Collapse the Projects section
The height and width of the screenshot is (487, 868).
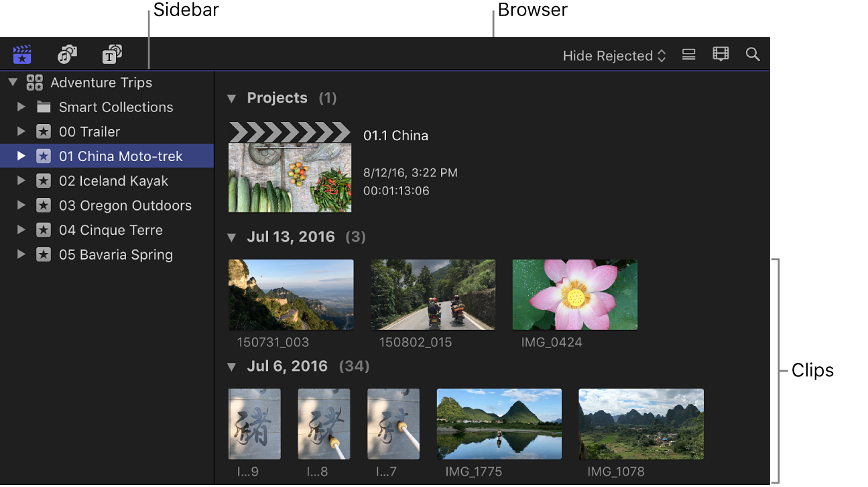tap(231, 98)
